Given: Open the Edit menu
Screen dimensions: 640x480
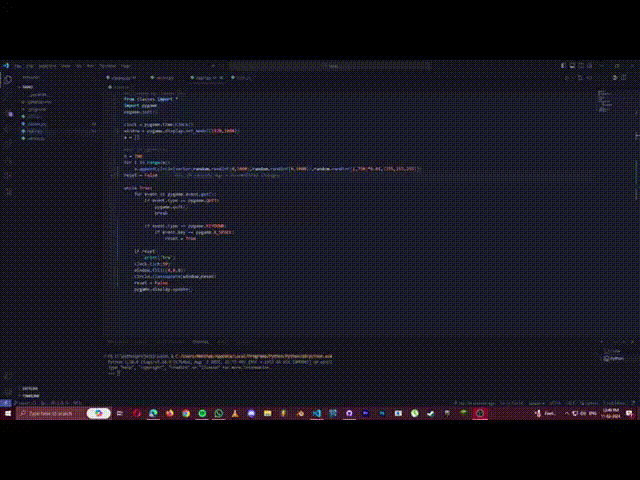Looking at the screenshot, I should coord(30,66).
